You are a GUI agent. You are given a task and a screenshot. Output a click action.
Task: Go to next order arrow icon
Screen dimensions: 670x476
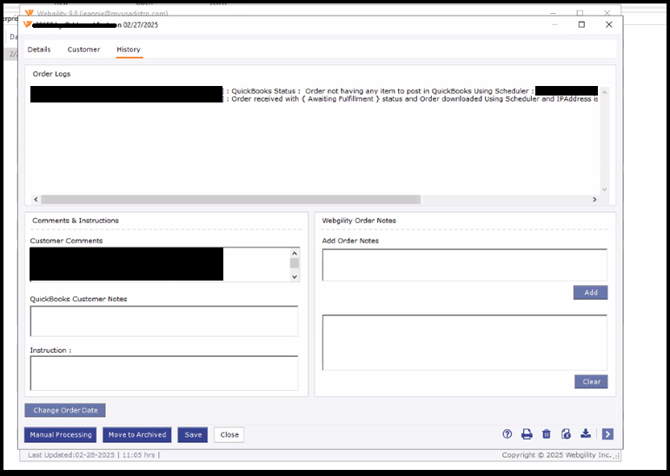[x=607, y=434]
